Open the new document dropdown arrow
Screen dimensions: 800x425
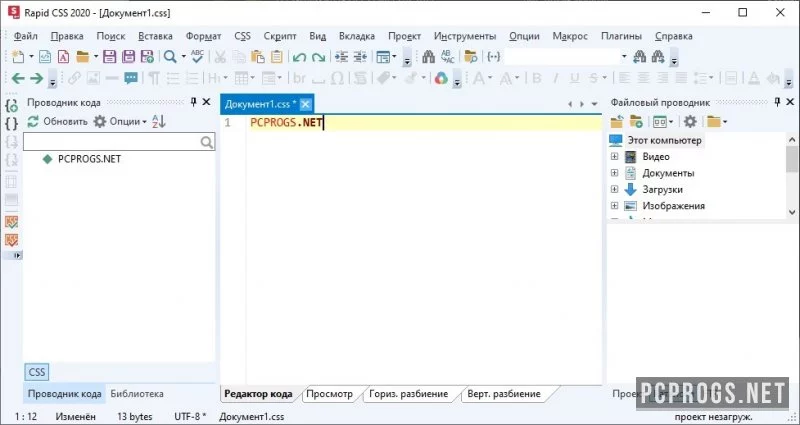click(31, 57)
